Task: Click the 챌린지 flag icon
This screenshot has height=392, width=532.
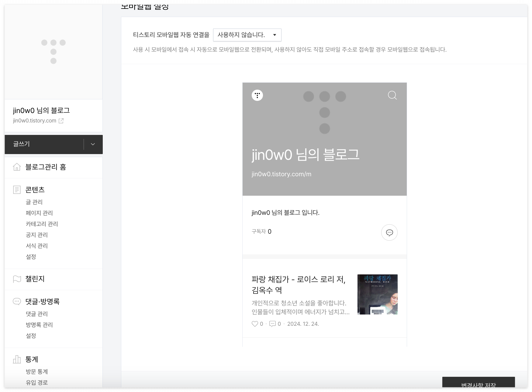Action: [x=17, y=279]
